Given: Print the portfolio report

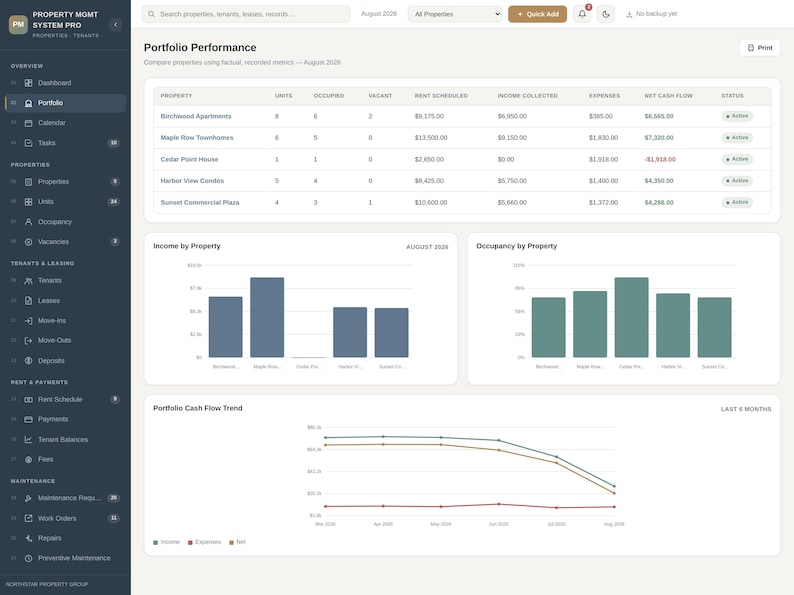Looking at the screenshot, I should [760, 48].
